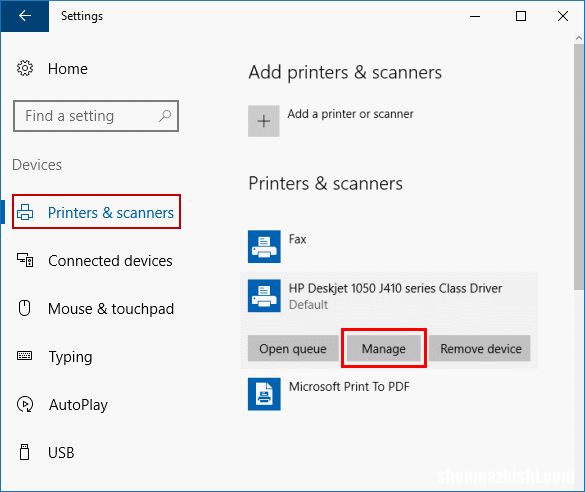
Task: Click the back arrow in title bar
Action: click(25, 16)
